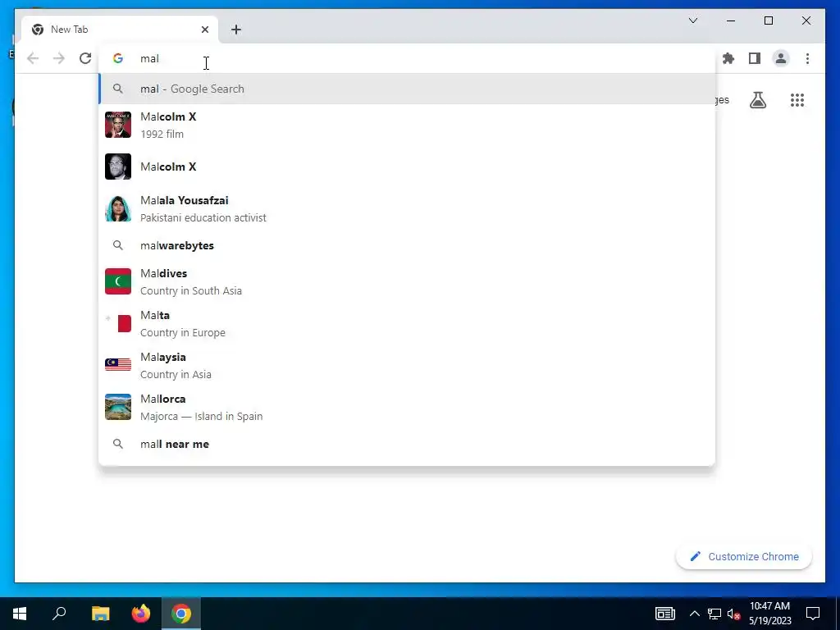The width and height of the screenshot is (840, 630).
Task: Choose the Malcolm X 1992 film suggestion
Action: coord(407,125)
